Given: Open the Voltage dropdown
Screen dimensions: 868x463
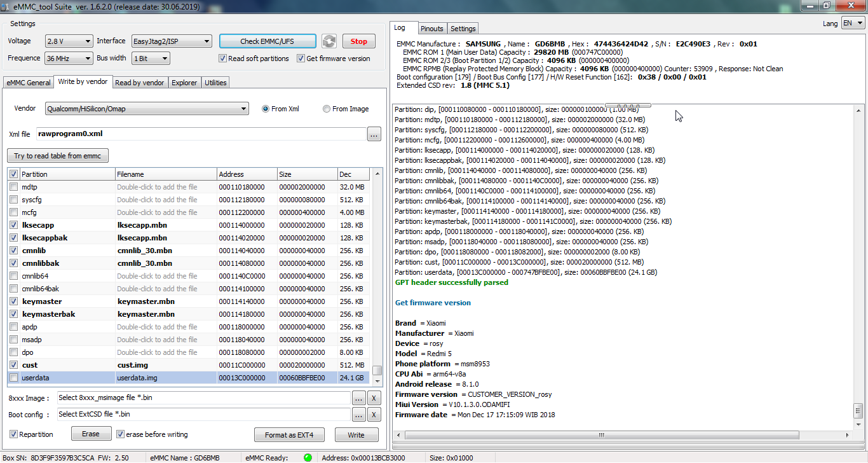Looking at the screenshot, I should [69, 41].
